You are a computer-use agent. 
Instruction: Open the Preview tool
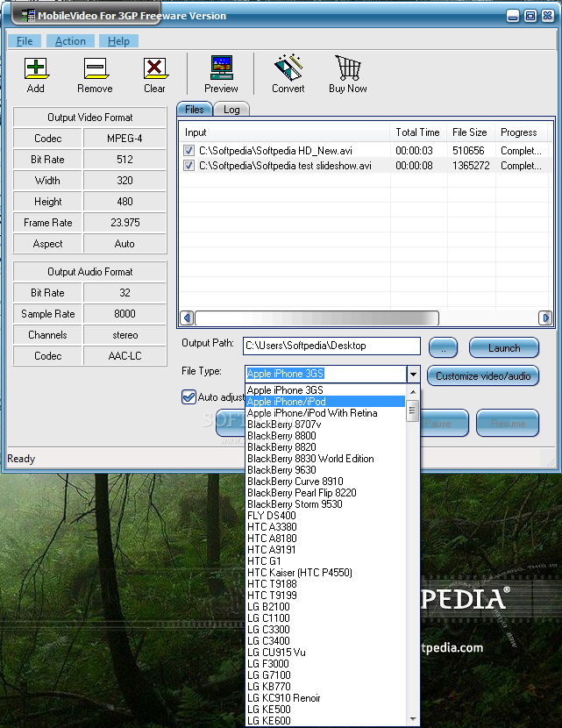[x=221, y=68]
